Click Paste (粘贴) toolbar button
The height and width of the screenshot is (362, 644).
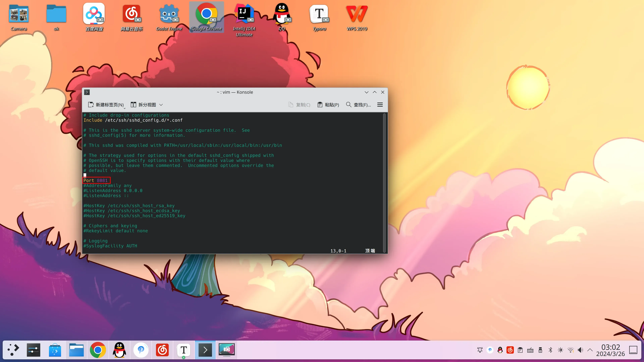pos(328,105)
